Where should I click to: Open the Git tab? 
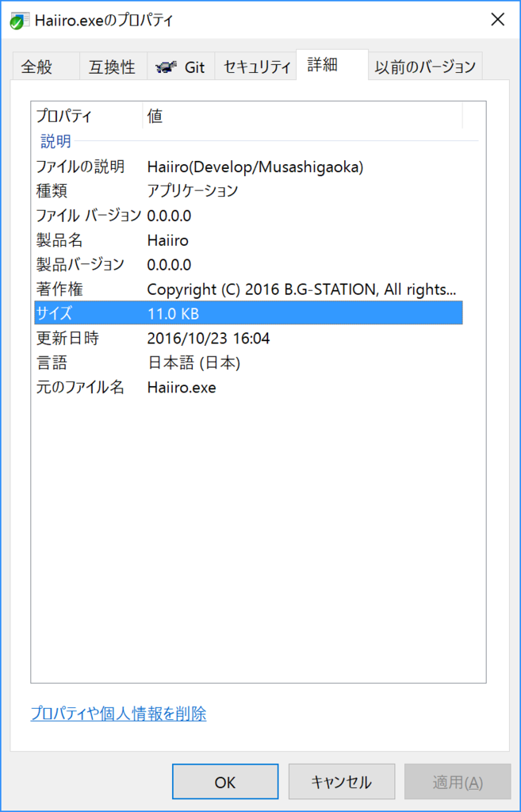[x=181, y=67]
